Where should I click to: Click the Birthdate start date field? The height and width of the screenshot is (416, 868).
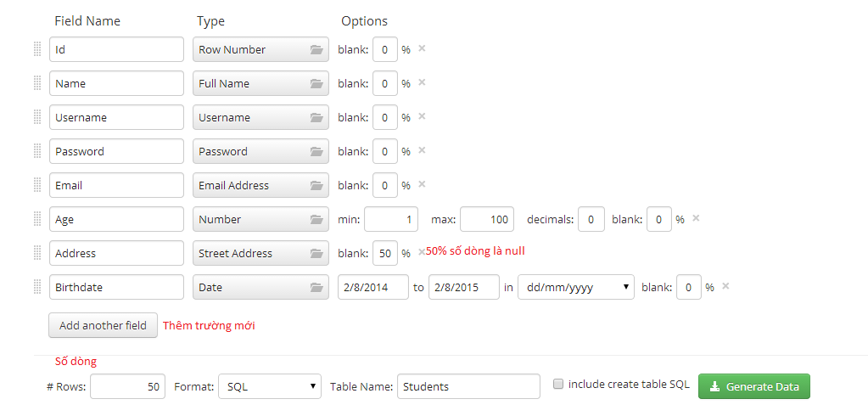[x=372, y=287]
